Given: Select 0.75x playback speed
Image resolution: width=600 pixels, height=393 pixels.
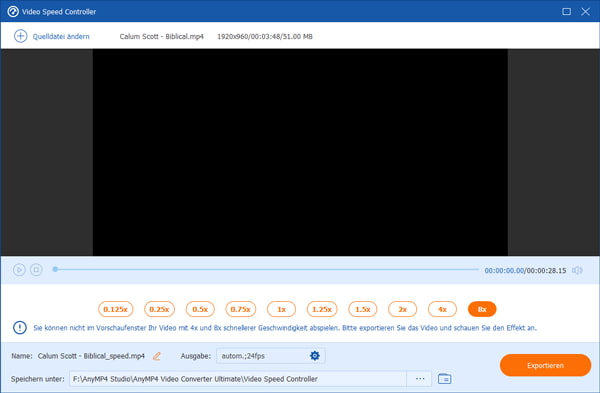Looking at the screenshot, I should [241, 309].
